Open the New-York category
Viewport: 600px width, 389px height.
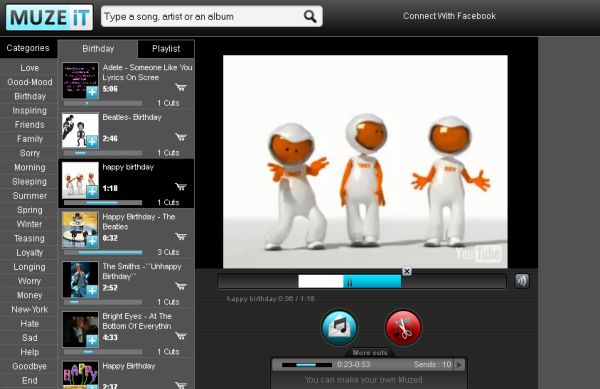(x=29, y=309)
